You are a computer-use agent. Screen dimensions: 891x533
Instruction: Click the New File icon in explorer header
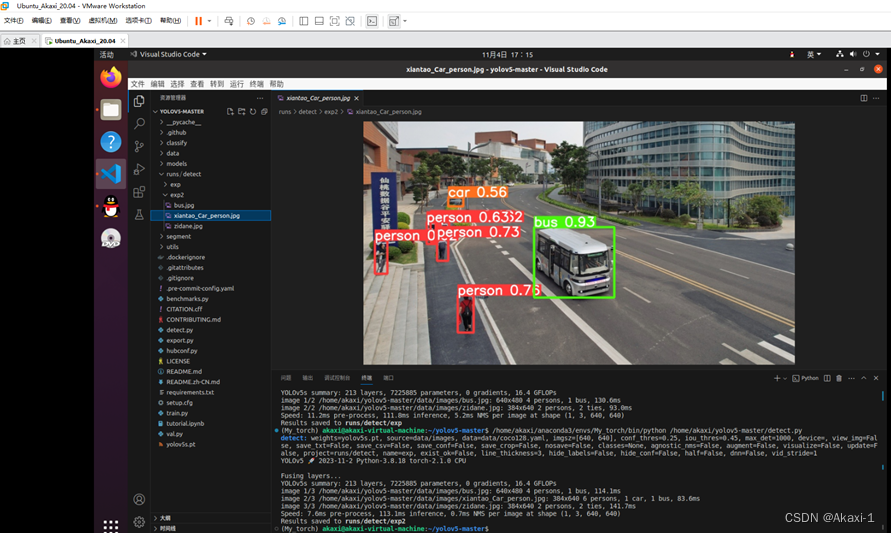coord(230,112)
